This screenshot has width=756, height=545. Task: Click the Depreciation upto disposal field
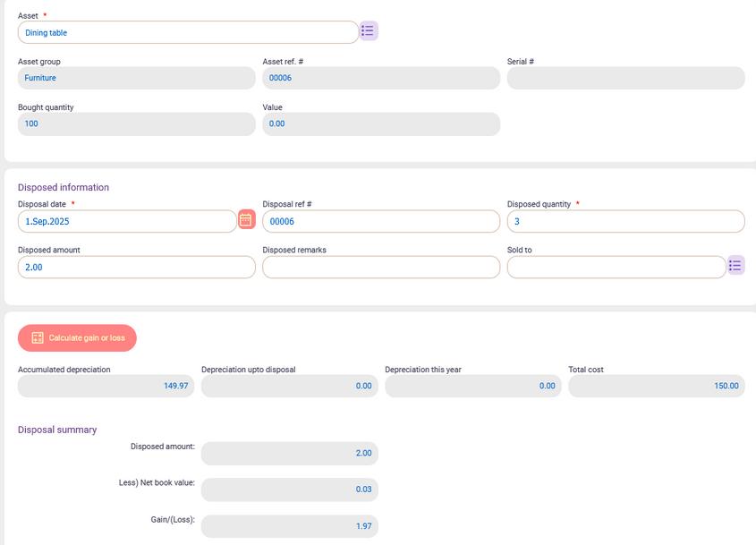pyautogui.click(x=289, y=386)
